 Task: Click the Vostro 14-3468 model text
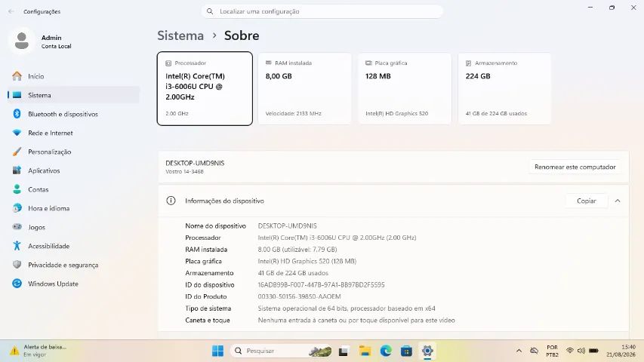184,171
